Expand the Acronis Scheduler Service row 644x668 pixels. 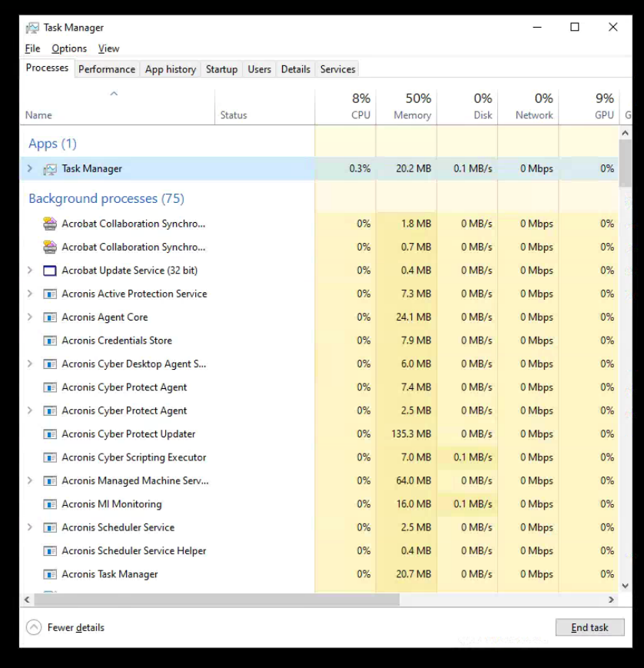coord(30,527)
